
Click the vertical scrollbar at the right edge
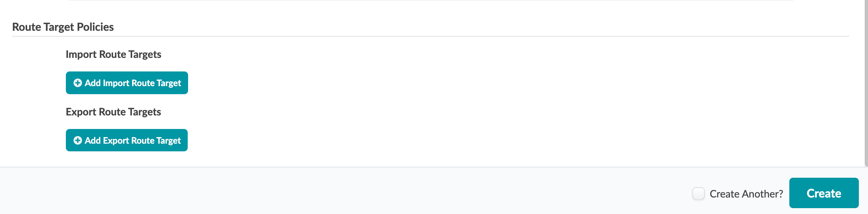[x=866, y=83]
